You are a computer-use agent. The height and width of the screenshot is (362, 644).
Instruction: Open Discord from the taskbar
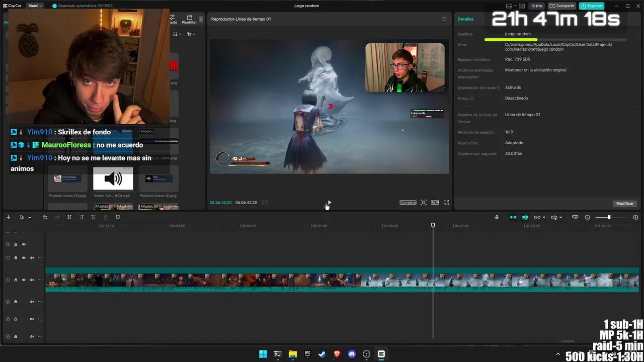click(x=352, y=354)
